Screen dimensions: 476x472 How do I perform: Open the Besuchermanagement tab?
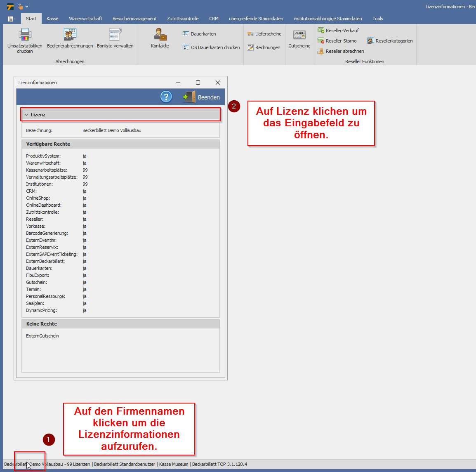[134, 19]
